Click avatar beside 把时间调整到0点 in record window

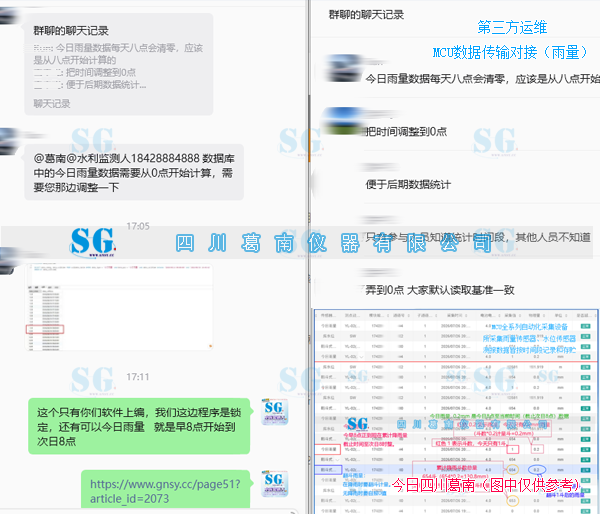click(342, 121)
